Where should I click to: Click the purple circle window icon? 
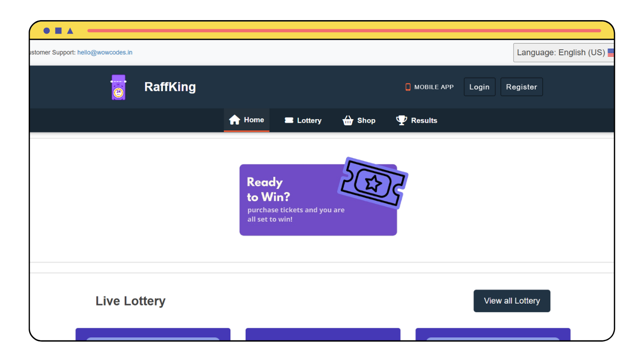(46, 30)
